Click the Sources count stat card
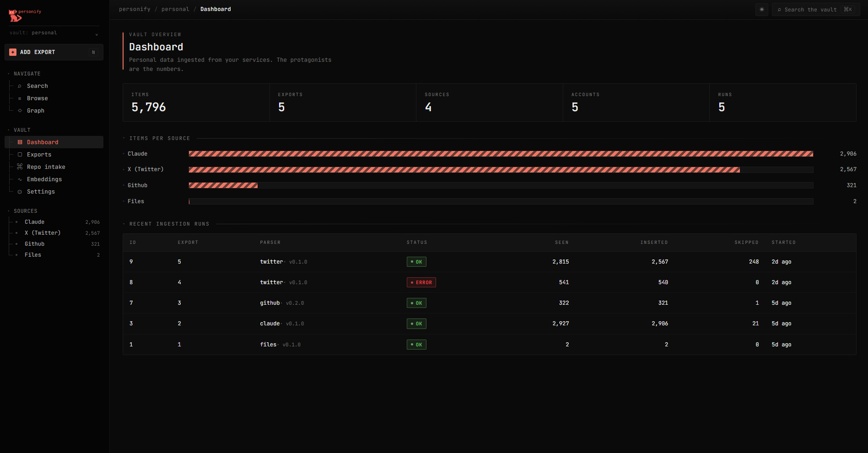 490,102
